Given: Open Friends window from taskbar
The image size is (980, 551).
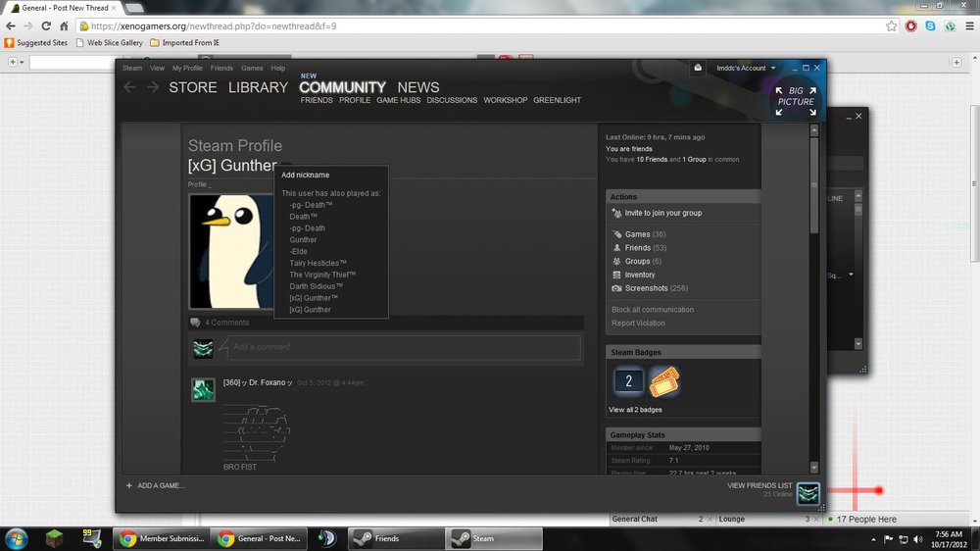Looking at the screenshot, I should pyautogui.click(x=396, y=538).
